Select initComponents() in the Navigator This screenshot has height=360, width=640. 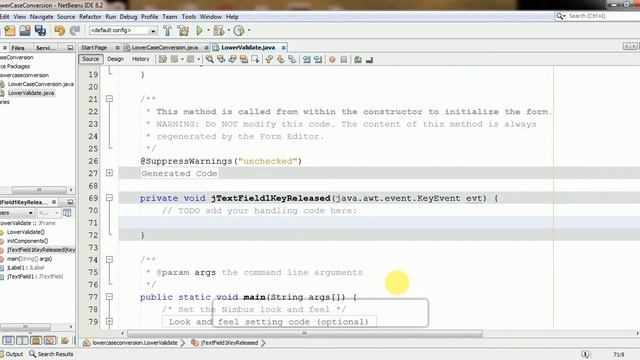click(x=27, y=241)
